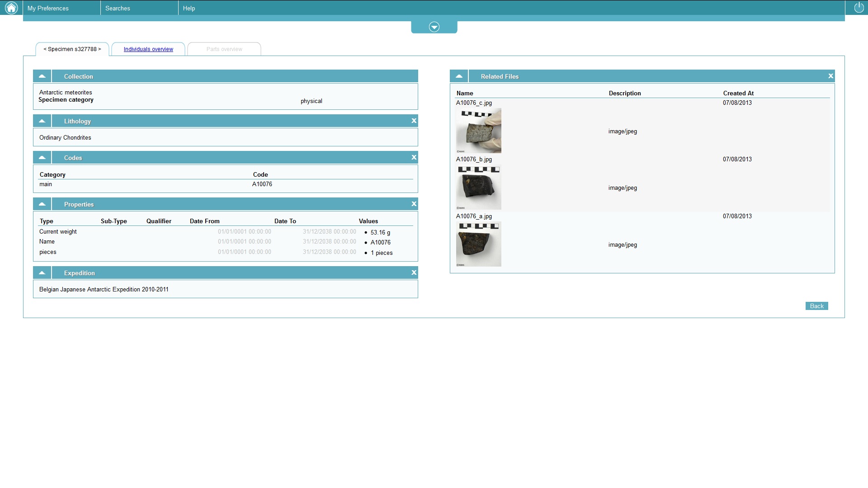
Task: Open the Searches menu
Action: (x=118, y=8)
